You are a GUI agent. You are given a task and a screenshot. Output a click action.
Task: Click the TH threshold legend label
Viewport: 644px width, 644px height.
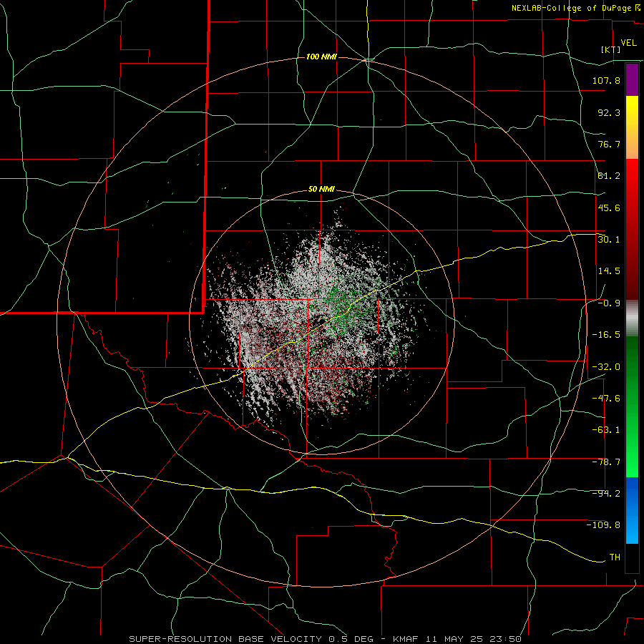point(615,557)
